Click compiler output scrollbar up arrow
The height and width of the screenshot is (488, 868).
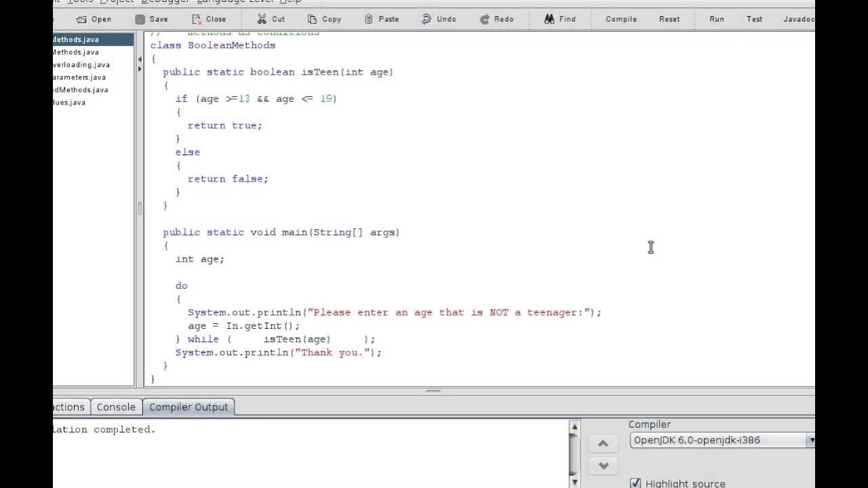[574, 427]
